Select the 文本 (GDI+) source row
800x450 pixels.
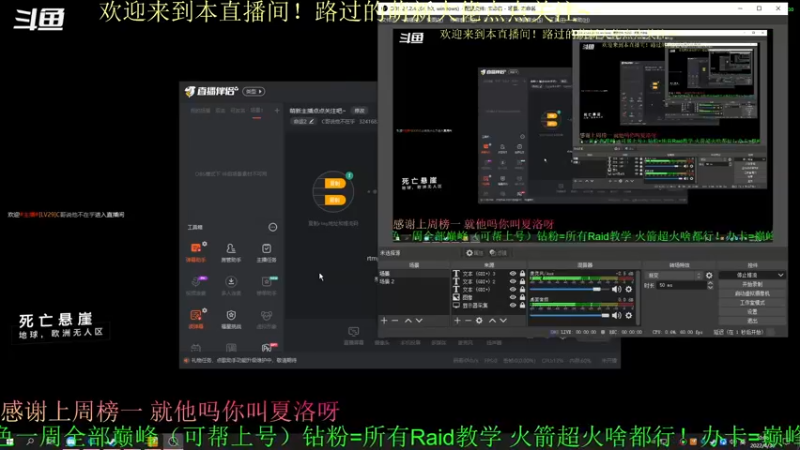click(x=489, y=289)
